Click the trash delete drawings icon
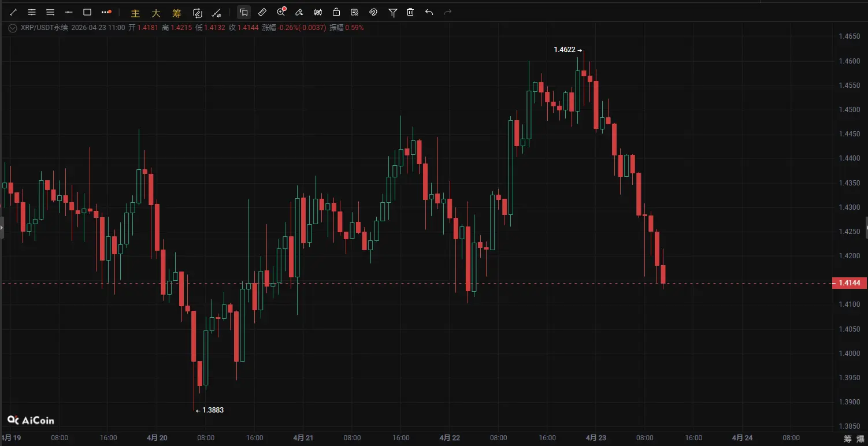Image resolution: width=868 pixels, height=446 pixels. (x=410, y=12)
